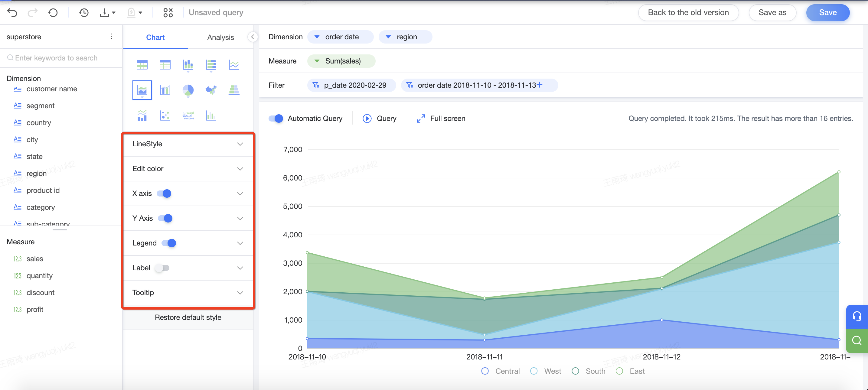Viewport: 868px width, 390px height.
Task: Hide the East series via its legend entry
Action: (628, 371)
